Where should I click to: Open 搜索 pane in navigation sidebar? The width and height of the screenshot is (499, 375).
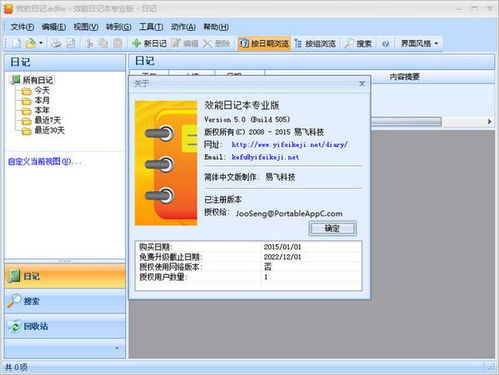pos(65,301)
